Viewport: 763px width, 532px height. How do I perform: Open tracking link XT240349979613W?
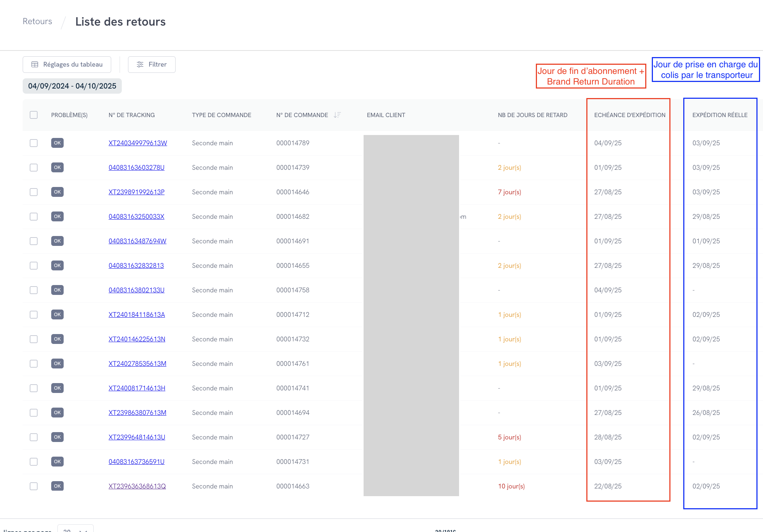(138, 143)
